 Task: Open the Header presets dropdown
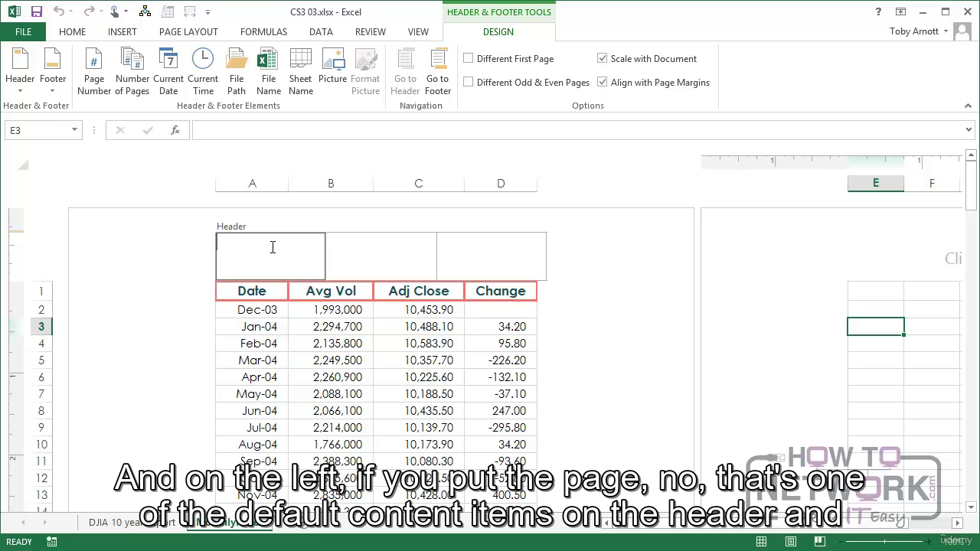pyautogui.click(x=20, y=71)
